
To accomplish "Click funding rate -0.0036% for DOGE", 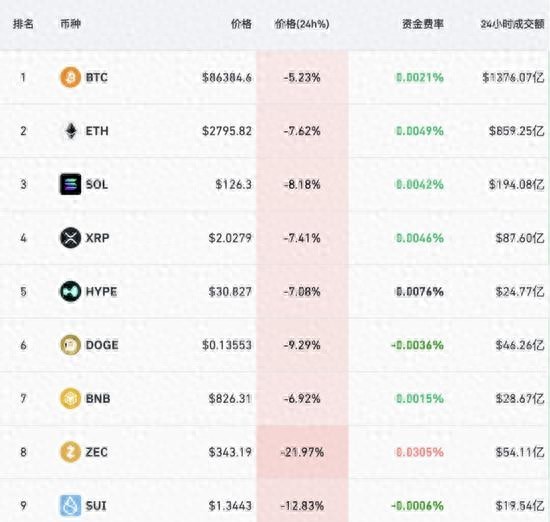I will coord(417,345).
